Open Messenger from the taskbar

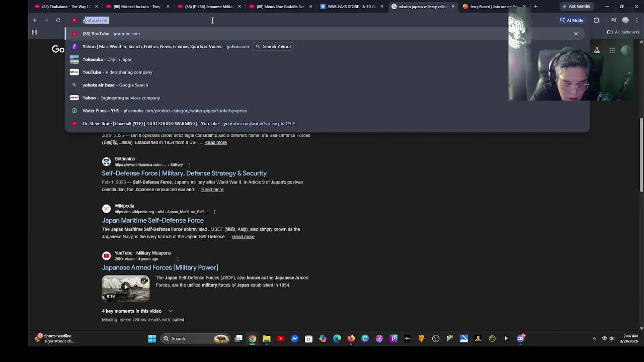295,339
